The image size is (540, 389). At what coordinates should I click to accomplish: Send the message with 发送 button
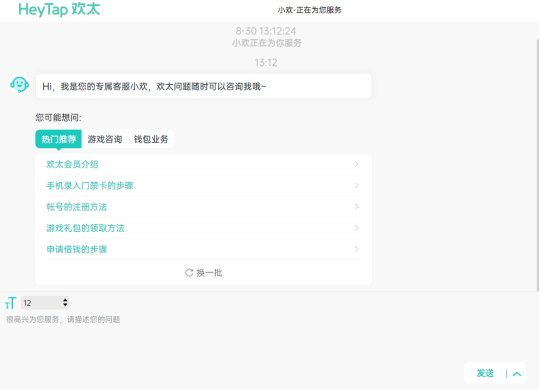(x=485, y=373)
